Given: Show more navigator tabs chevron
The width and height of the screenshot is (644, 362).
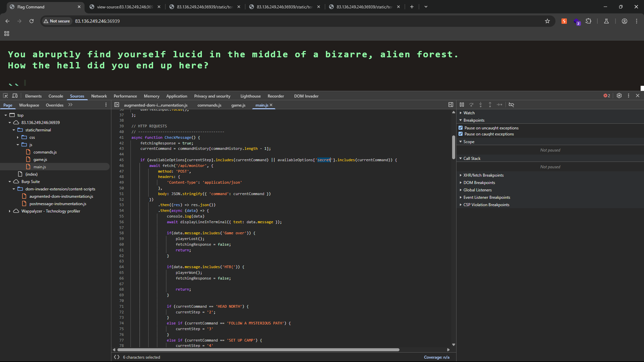Looking at the screenshot, I should click(x=70, y=105).
